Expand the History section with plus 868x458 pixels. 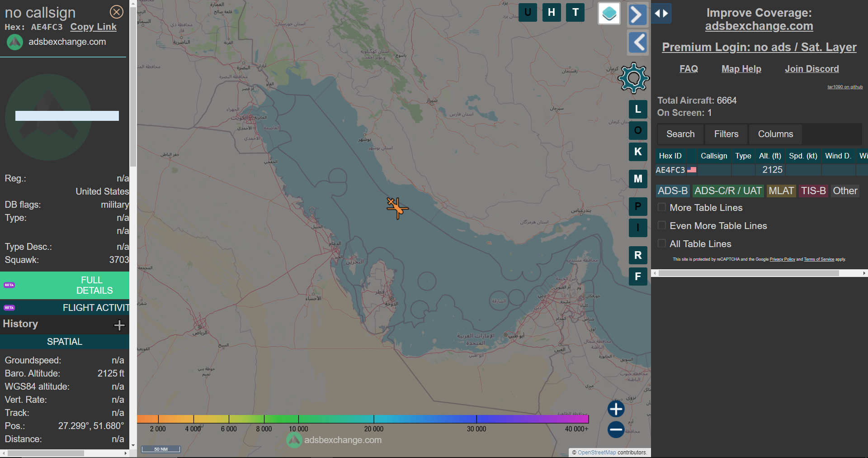point(119,325)
